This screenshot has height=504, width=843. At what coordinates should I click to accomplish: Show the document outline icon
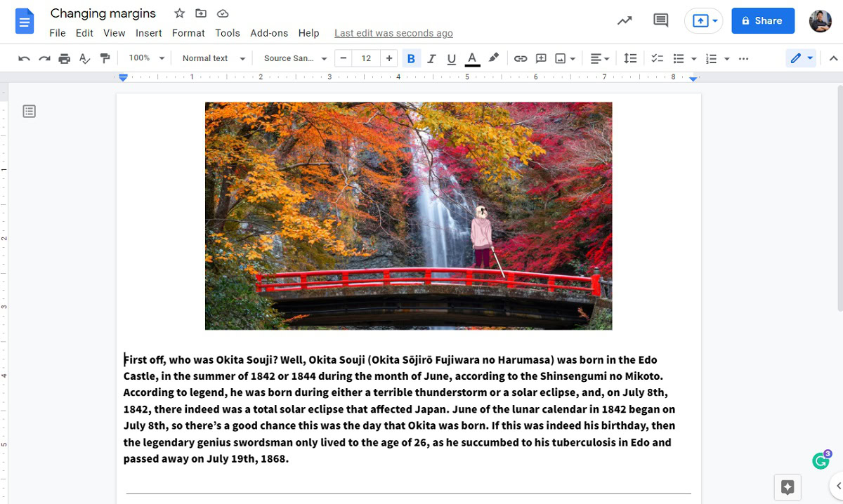(x=29, y=111)
